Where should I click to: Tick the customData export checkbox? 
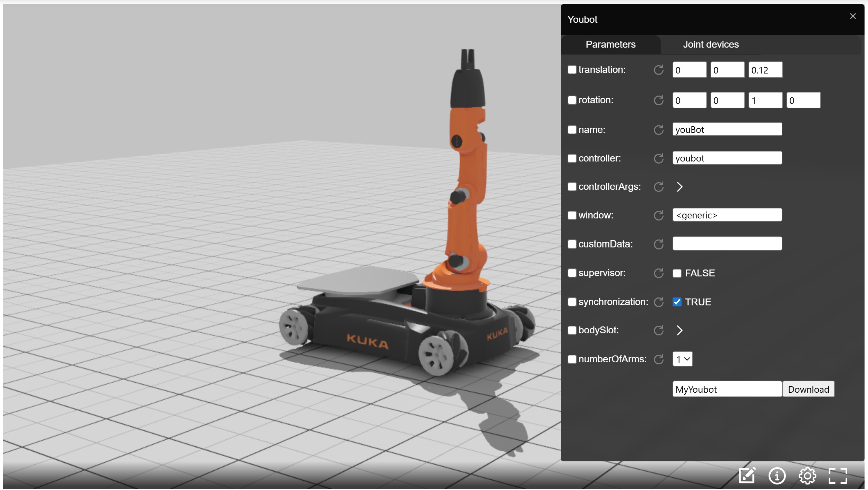tap(572, 244)
